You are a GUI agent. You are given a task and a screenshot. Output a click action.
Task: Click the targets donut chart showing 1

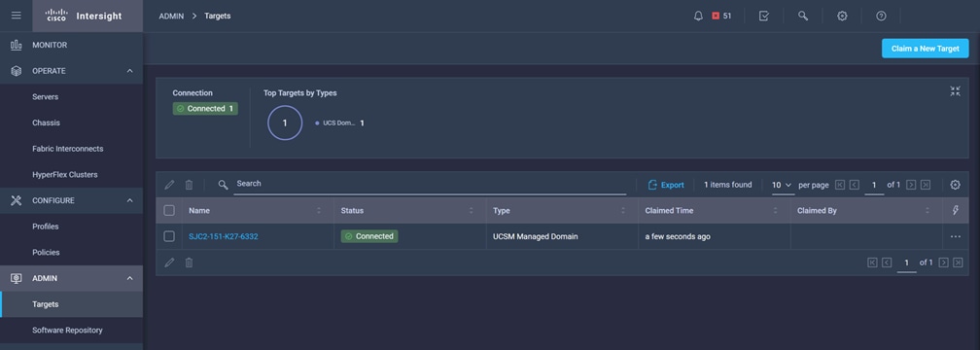[x=285, y=123]
